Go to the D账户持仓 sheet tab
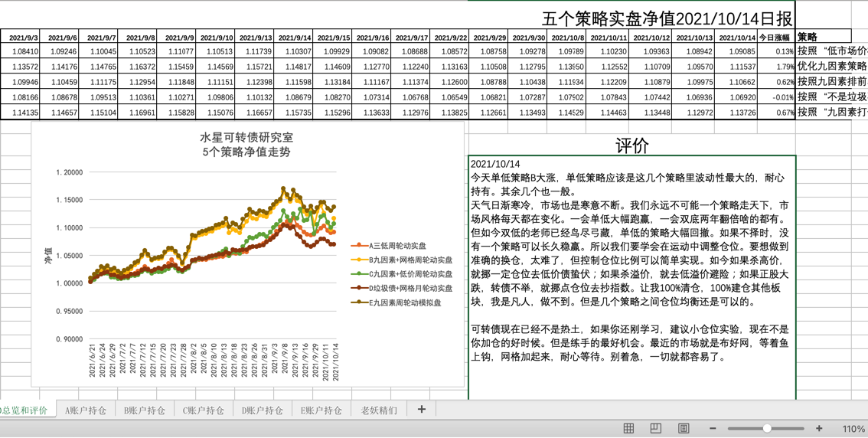Screen dimensions: 868x438 [263, 410]
